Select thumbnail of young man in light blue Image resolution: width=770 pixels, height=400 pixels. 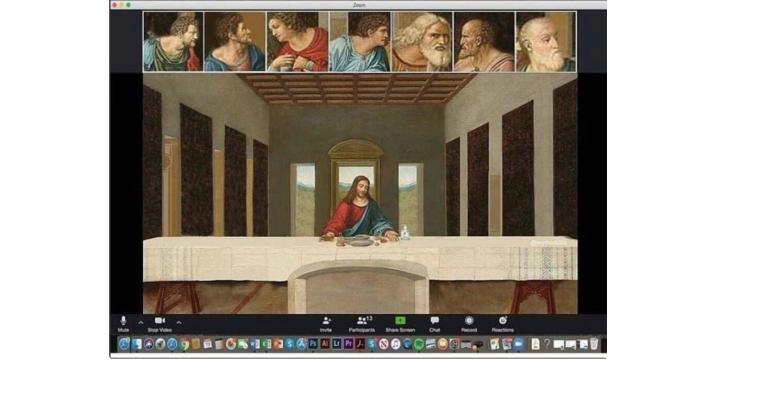coord(360,42)
